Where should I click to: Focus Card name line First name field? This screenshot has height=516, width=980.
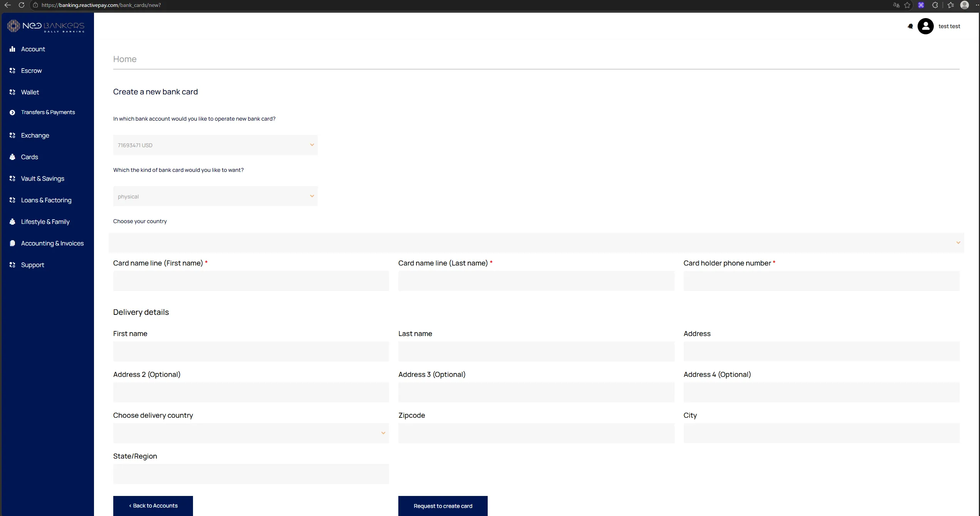coord(251,281)
